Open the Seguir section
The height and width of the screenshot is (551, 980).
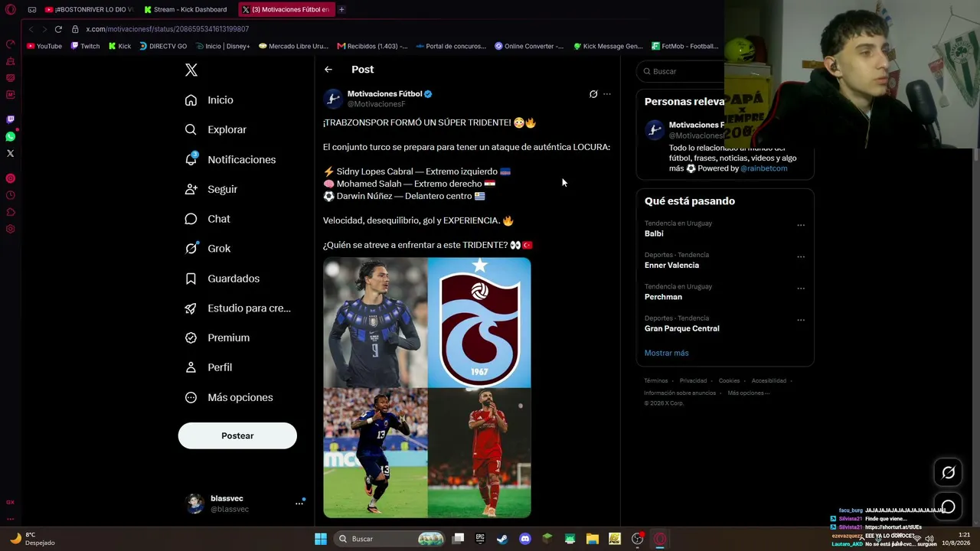(x=211, y=189)
